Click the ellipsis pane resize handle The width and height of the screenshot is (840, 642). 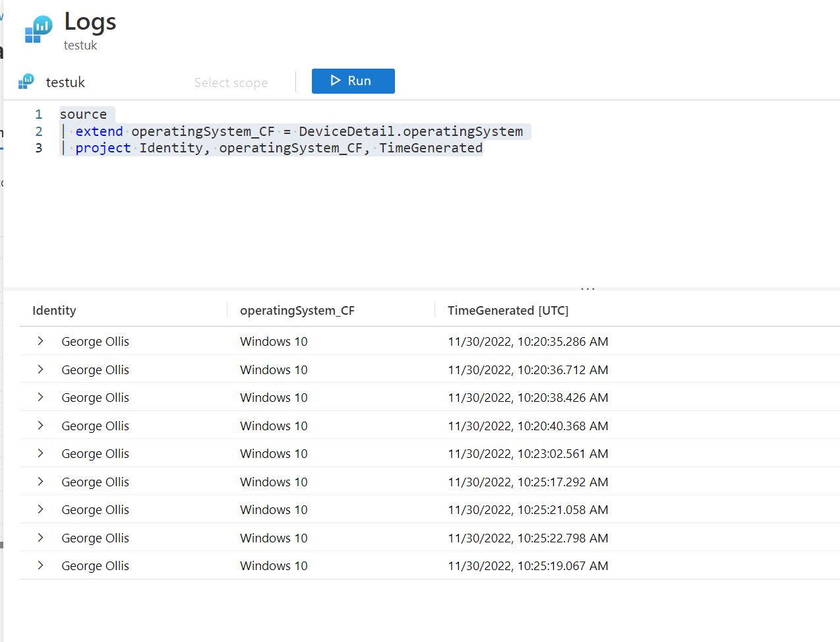click(x=587, y=289)
